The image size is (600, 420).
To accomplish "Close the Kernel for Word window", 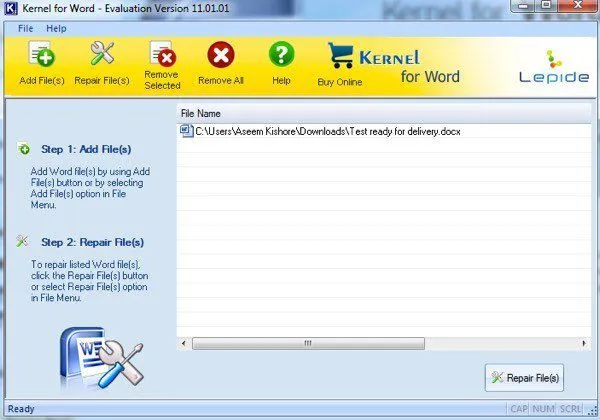I will coord(577,5).
